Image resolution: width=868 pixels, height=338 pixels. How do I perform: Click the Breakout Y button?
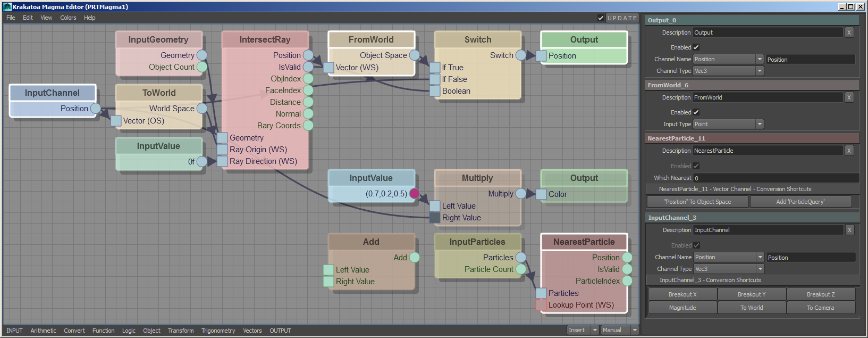752,294
